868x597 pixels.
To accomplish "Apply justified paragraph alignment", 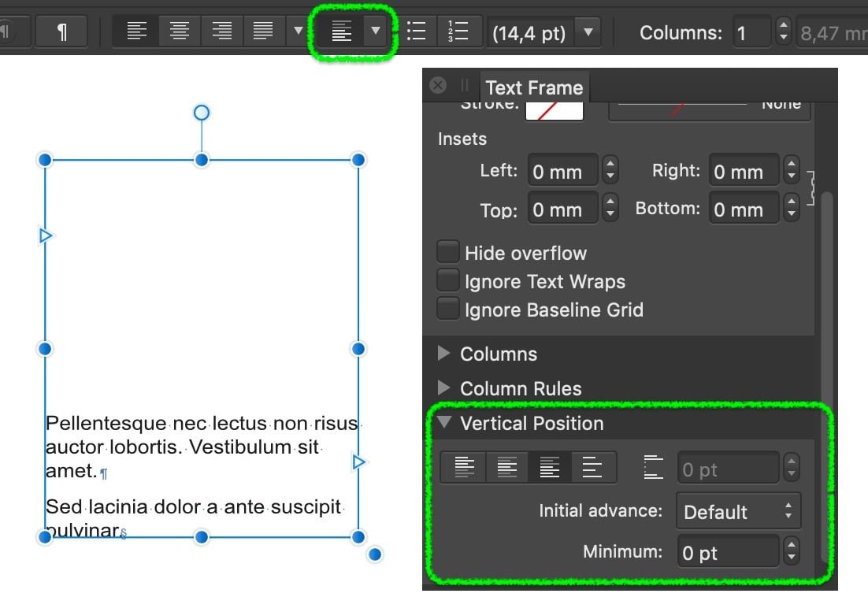I will point(263,32).
